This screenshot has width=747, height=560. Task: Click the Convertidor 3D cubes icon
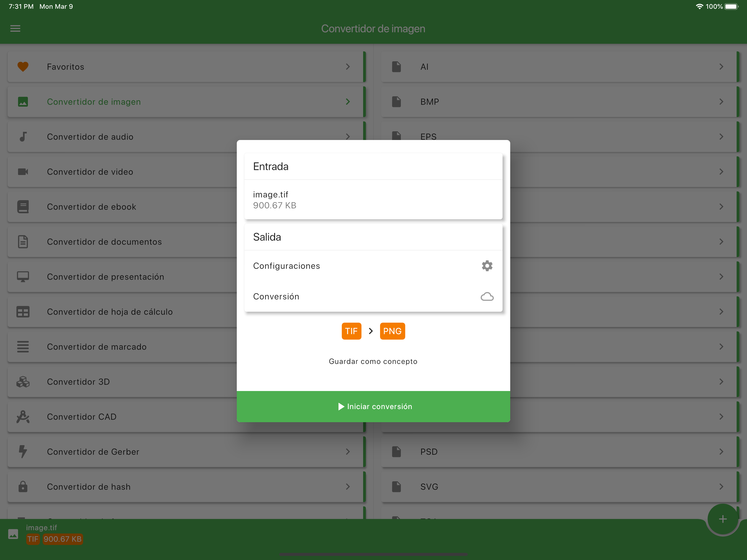[23, 382]
